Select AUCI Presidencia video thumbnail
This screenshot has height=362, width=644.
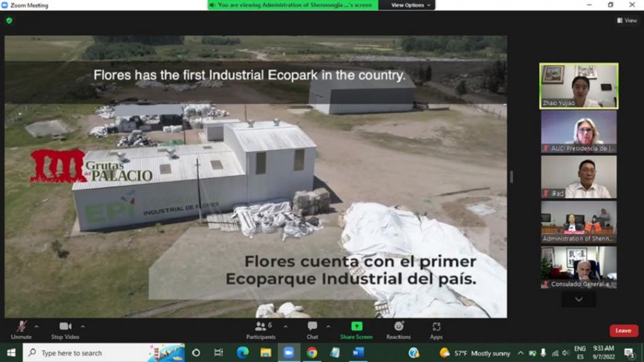click(579, 132)
